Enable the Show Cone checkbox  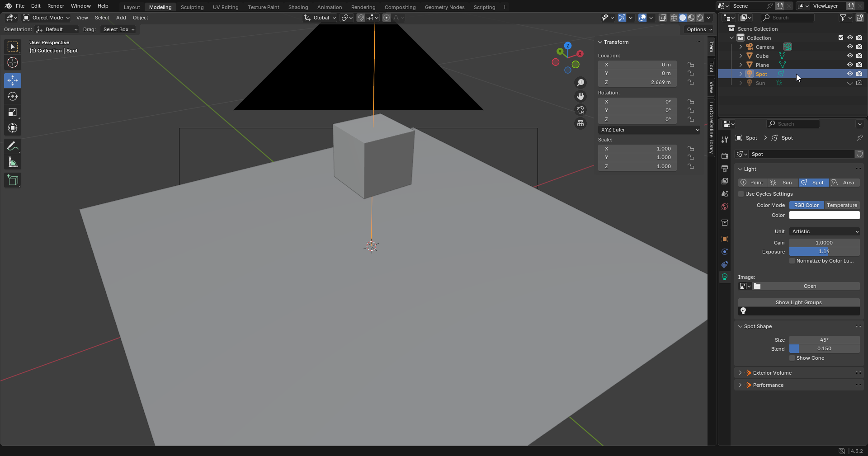click(x=792, y=358)
